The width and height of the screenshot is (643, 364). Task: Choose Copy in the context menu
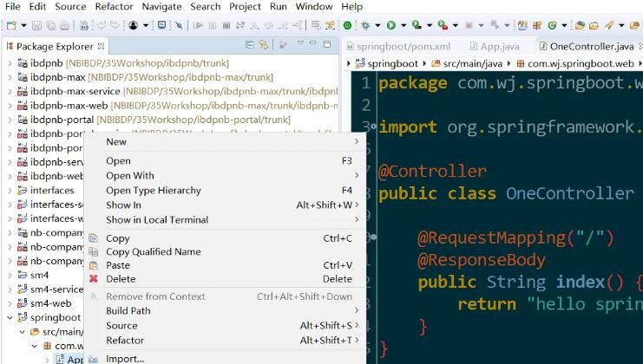[225, 238]
